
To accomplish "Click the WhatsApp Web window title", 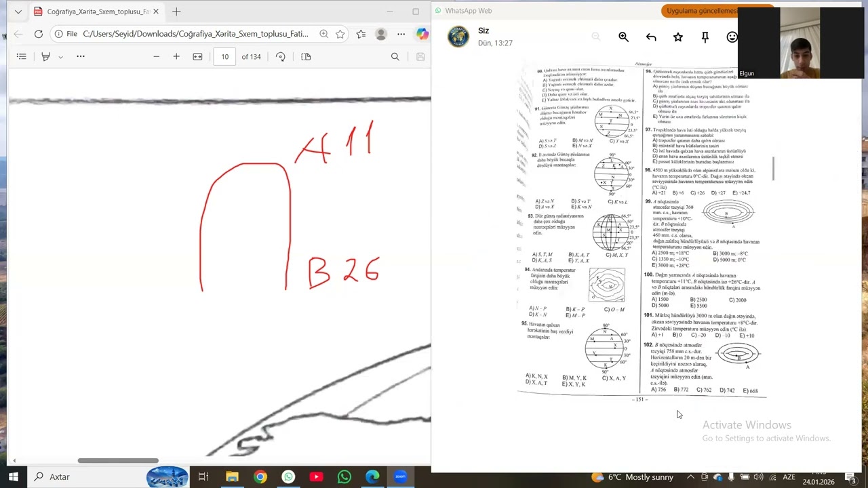I will pos(468,11).
